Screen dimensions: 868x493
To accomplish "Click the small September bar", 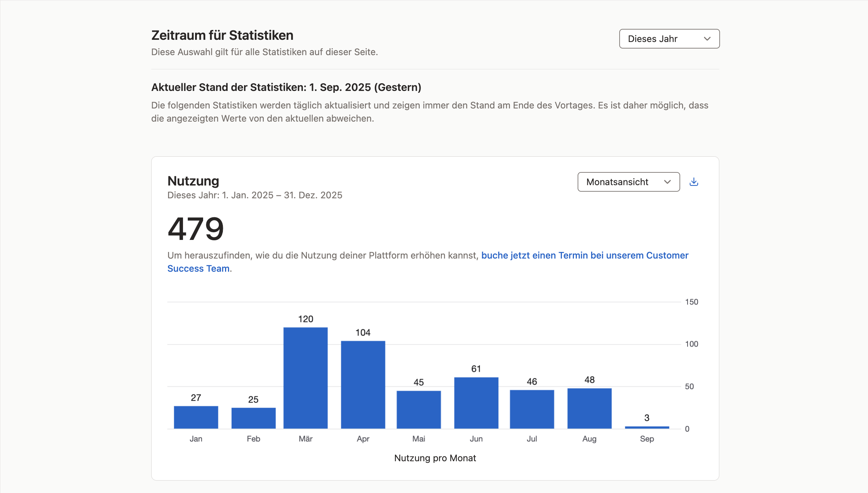I will tap(647, 427).
